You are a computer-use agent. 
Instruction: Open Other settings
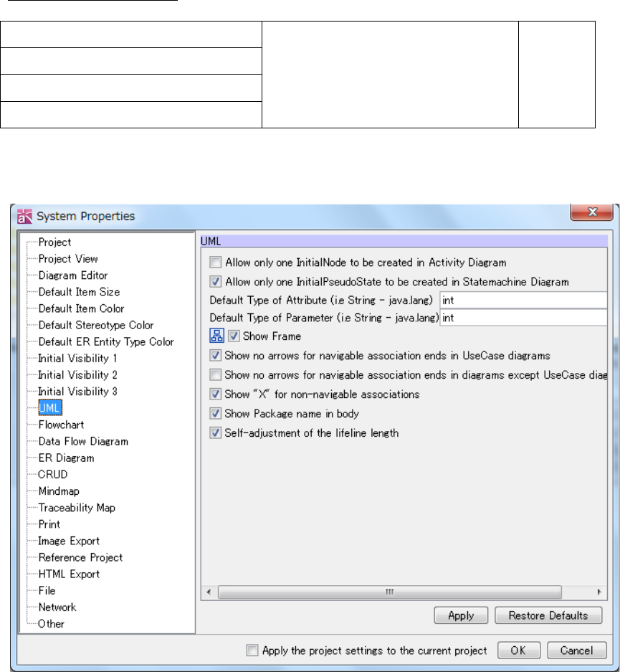point(51,624)
